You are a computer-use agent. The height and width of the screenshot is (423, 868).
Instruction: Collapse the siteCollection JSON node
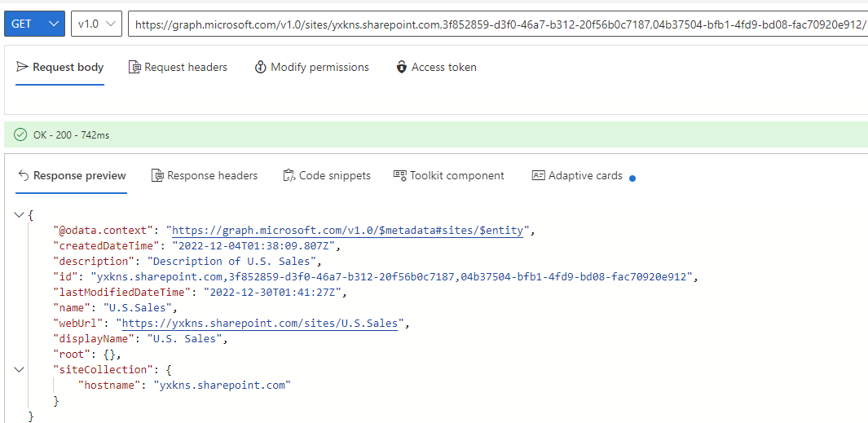coord(20,369)
